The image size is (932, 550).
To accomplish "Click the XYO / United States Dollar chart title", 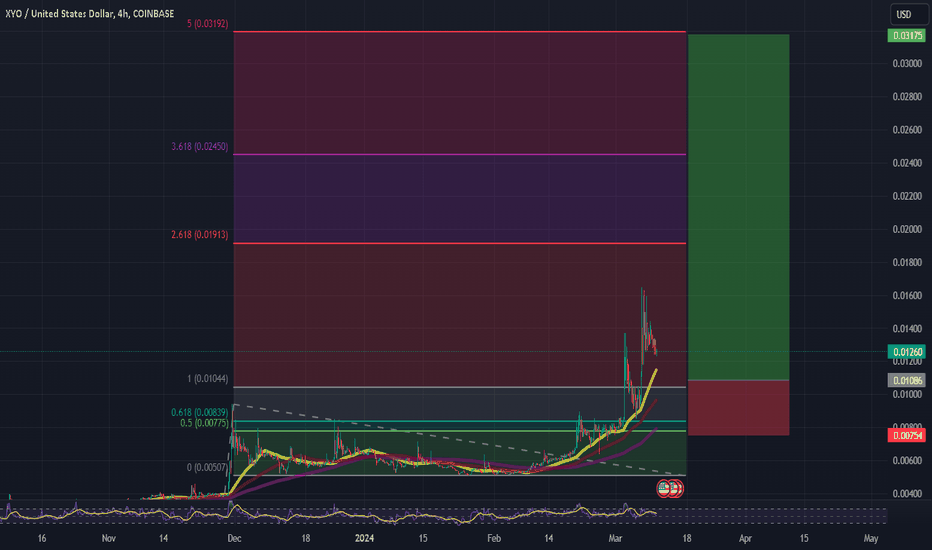I will coord(90,13).
